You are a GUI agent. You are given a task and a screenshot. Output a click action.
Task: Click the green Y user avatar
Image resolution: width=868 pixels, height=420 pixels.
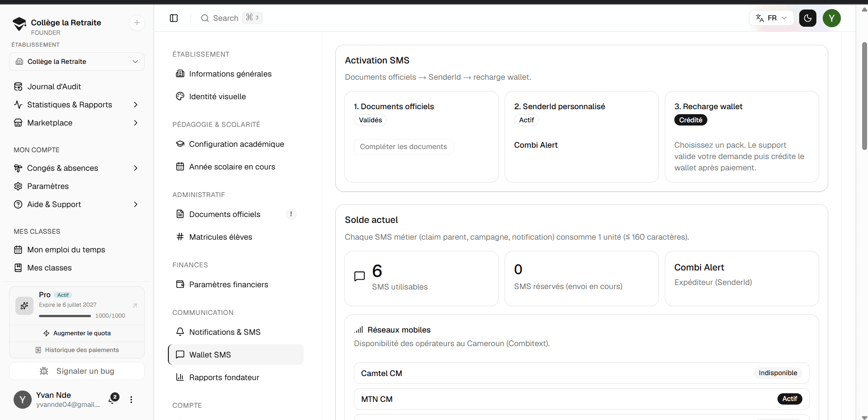[x=831, y=18]
